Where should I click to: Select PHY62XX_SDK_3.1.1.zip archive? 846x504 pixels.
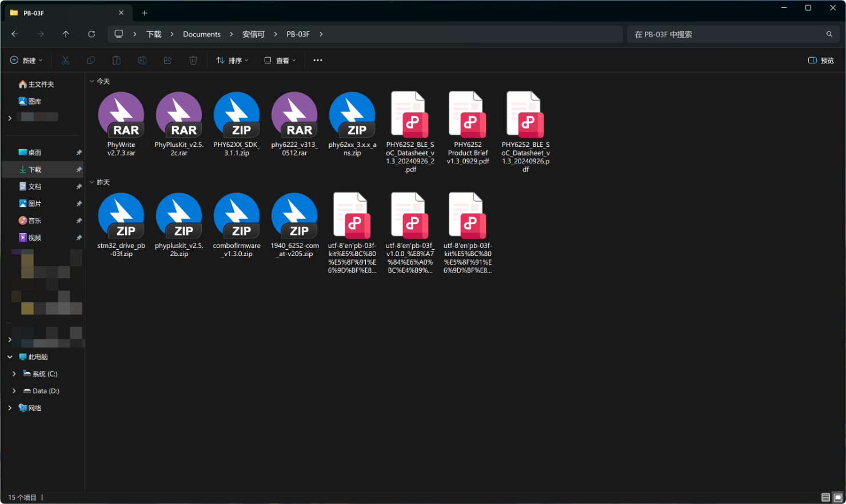(237, 125)
